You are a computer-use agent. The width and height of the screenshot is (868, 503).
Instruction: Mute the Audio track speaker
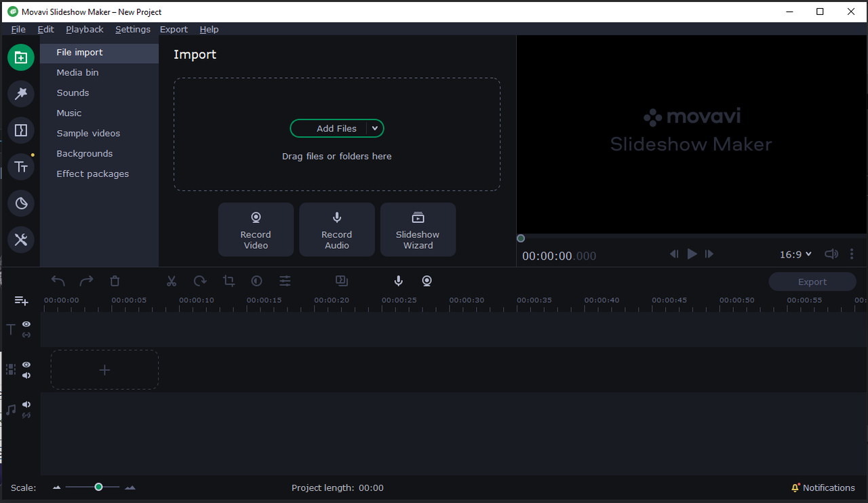pyautogui.click(x=26, y=405)
